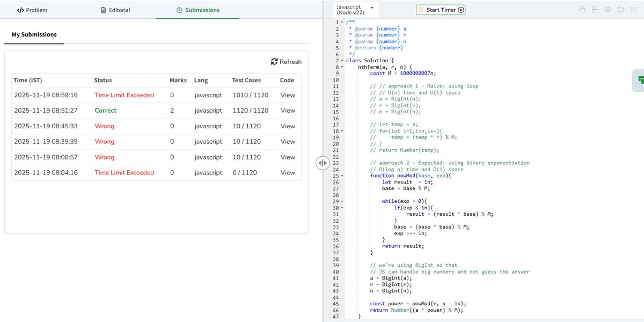Click the Correct status text

(x=105, y=111)
